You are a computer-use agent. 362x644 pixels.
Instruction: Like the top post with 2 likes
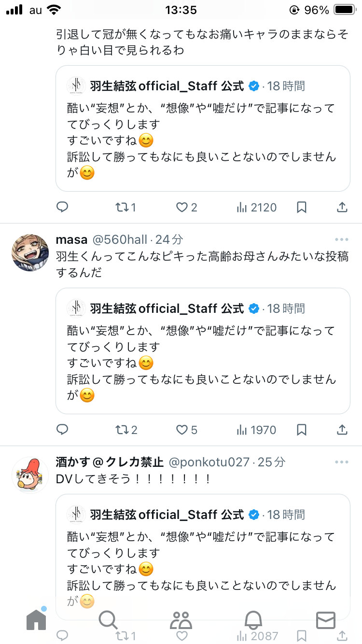click(x=186, y=208)
